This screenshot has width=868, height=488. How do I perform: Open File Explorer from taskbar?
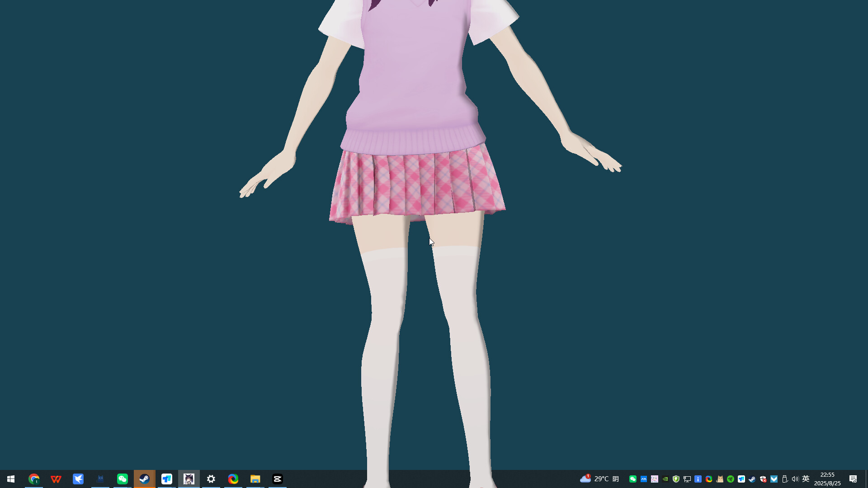255,479
